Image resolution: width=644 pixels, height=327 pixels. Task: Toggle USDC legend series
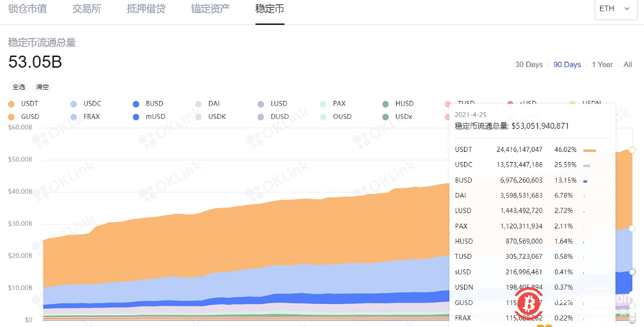86,104
